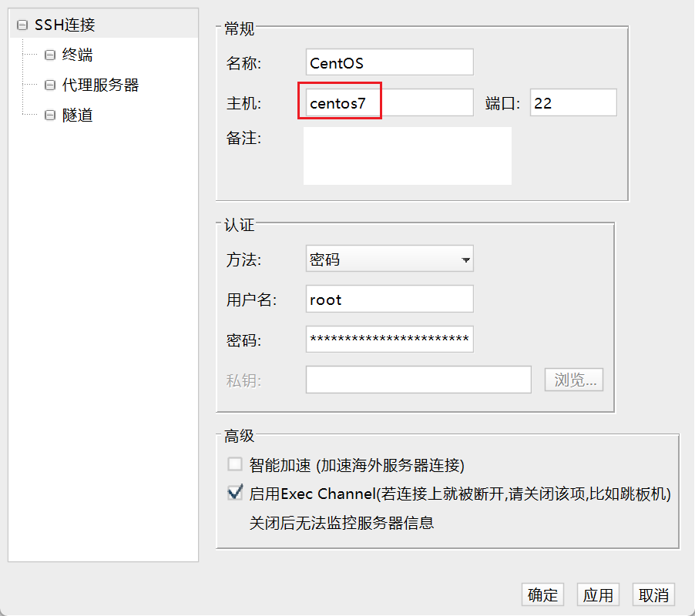Click the 取消 button
This screenshot has height=616, width=695.
[x=653, y=594]
